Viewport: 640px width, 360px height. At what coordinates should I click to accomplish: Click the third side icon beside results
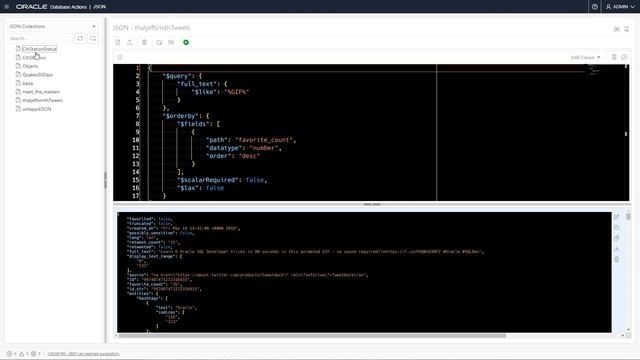click(x=617, y=238)
